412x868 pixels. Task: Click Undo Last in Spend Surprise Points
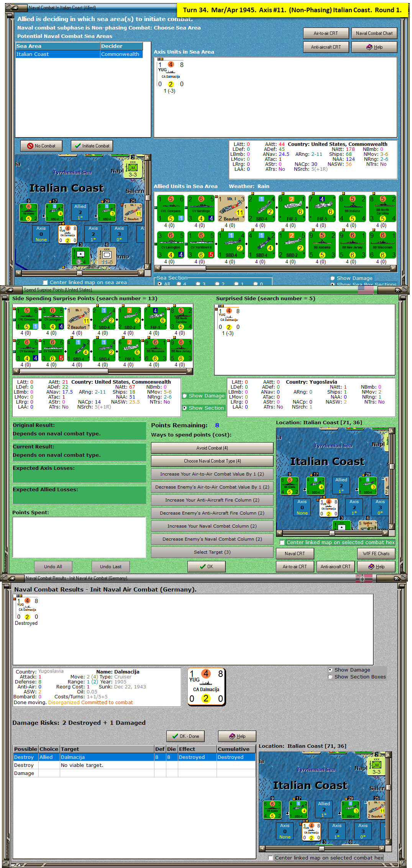(111, 567)
